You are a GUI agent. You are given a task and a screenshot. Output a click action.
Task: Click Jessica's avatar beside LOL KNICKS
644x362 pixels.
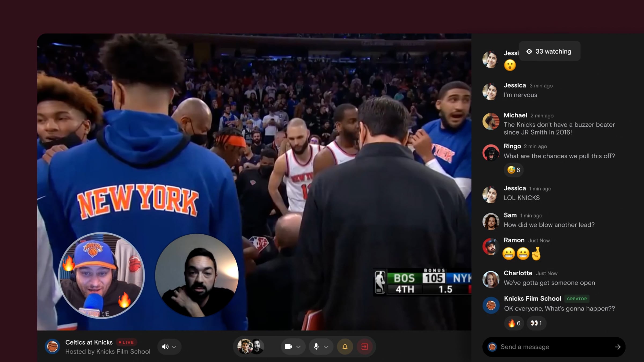(x=491, y=194)
